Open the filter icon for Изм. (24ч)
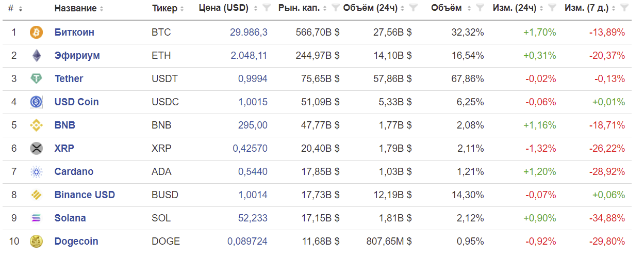 pos(552,8)
